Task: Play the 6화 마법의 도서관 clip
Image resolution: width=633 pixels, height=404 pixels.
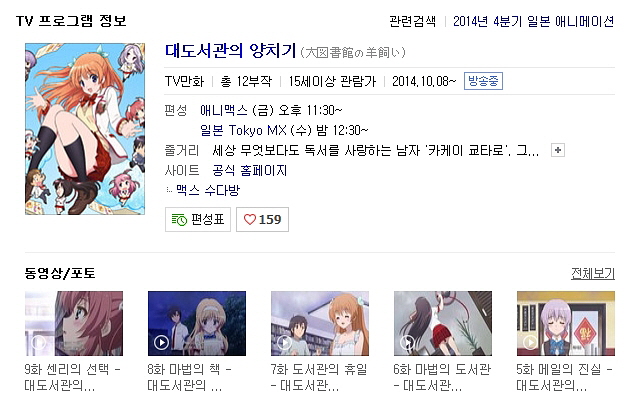Action: [407, 343]
